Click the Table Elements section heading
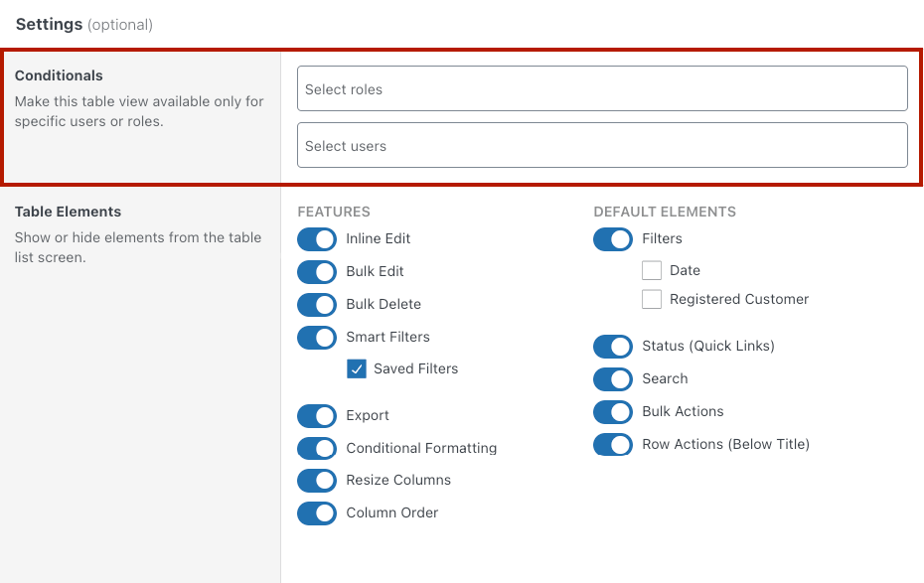924x583 pixels. tap(68, 212)
